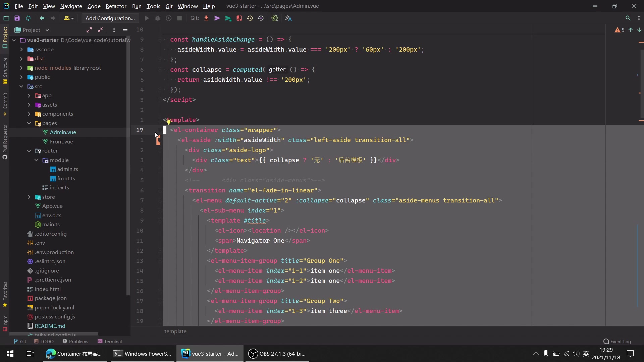Click the lightbulb intention icon

point(169,122)
